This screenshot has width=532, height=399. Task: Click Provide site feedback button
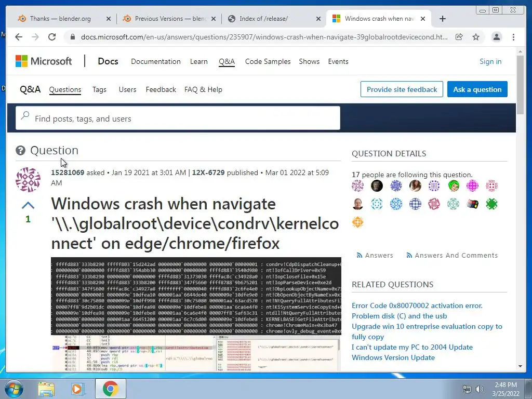tap(402, 89)
